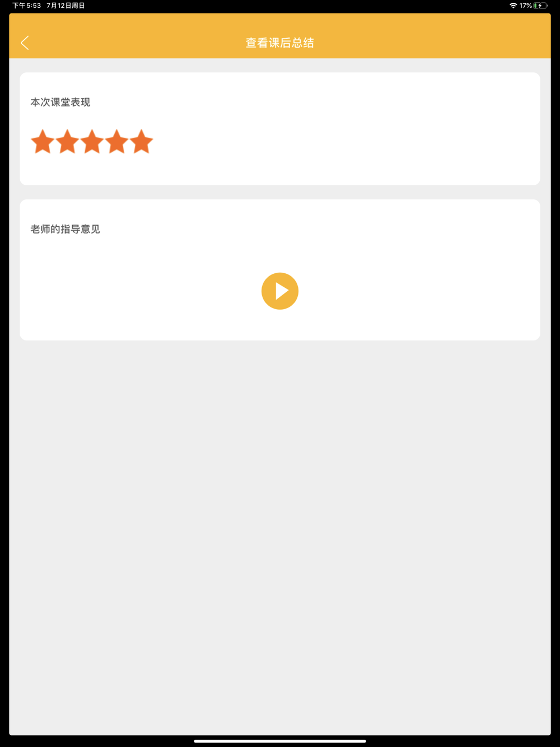Tap the battery charging indicator

pos(540,6)
